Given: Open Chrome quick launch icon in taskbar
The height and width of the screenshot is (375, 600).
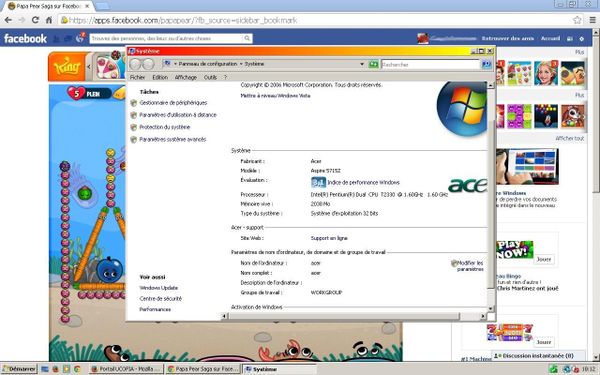Looking at the screenshot, I should click(x=77, y=369).
